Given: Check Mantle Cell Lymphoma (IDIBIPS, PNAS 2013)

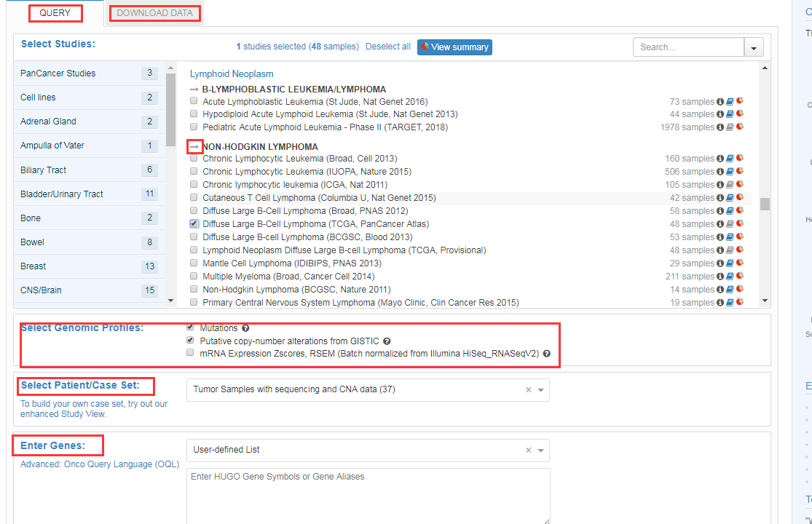Looking at the screenshot, I should [x=194, y=263].
